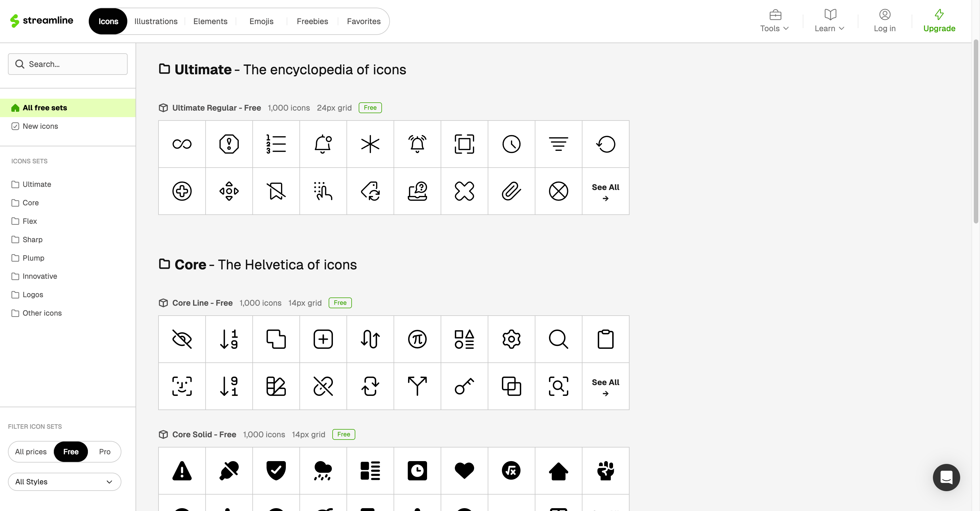Select the clipboard icon in Core Line
This screenshot has height=511, width=980.
606,339
